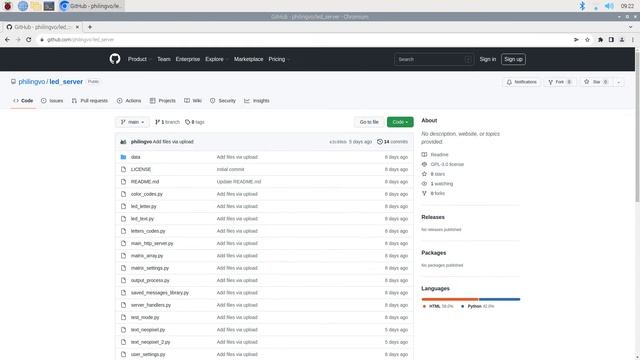The width and height of the screenshot is (640, 360).
Task: Go back with the browser back arrow
Action: coord(7,40)
